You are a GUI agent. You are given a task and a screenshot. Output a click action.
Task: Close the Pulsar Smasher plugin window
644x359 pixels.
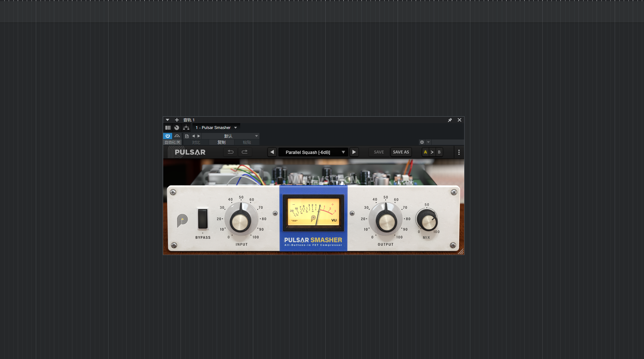pos(459,120)
